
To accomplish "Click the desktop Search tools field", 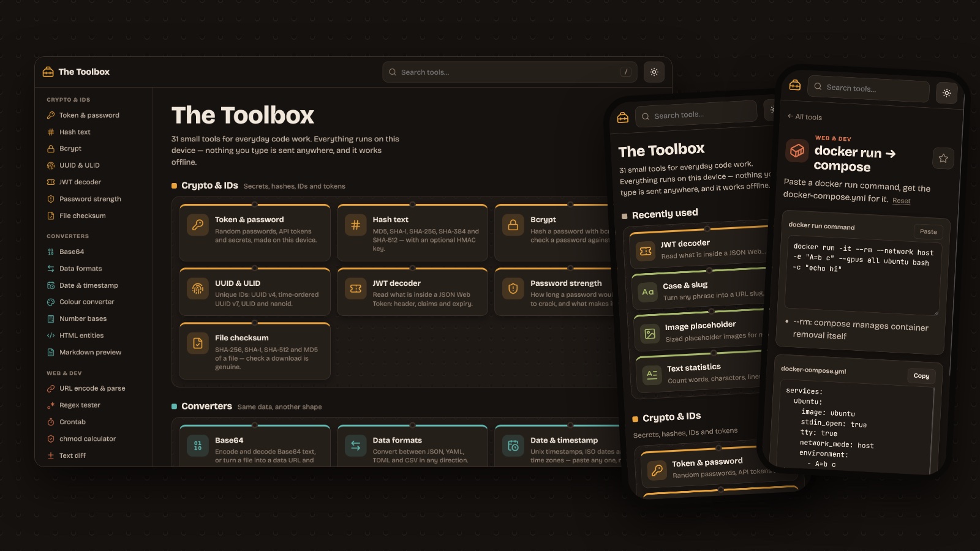I will click(x=510, y=72).
